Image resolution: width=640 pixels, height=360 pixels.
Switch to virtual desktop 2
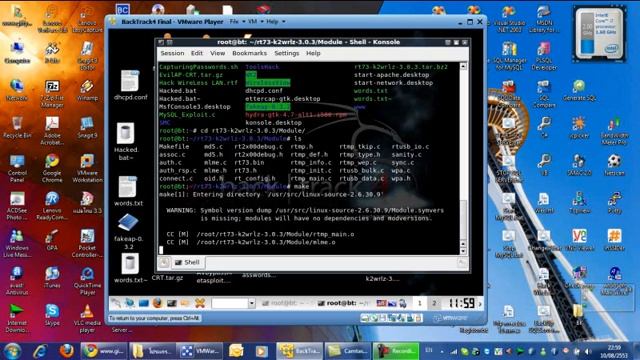tap(434, 303)
